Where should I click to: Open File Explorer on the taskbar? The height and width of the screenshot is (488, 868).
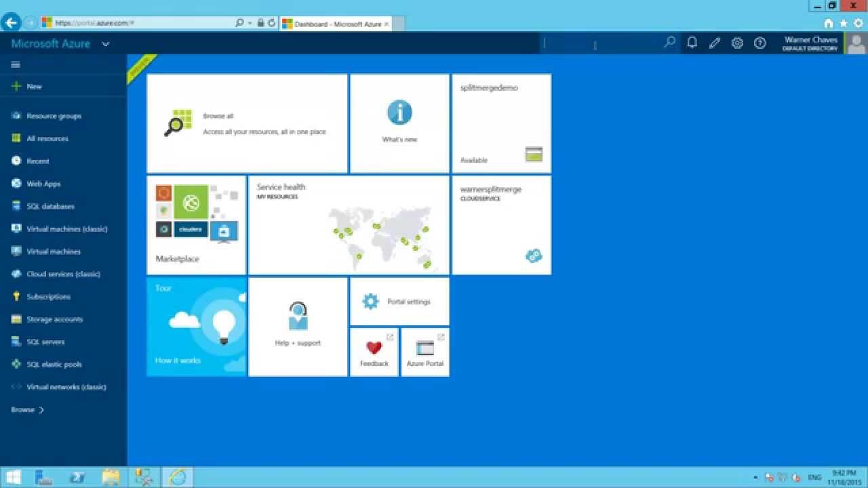click(x=111, y=477)
